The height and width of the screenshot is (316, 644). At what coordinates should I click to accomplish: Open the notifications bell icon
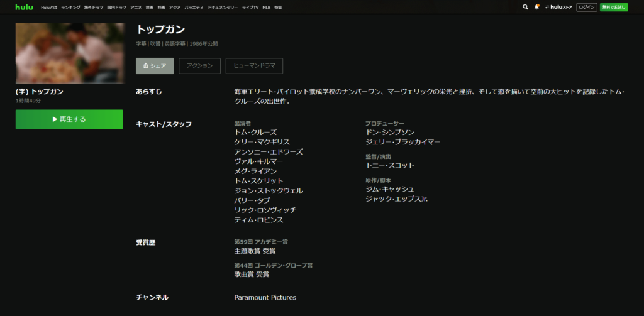point(537,7)
